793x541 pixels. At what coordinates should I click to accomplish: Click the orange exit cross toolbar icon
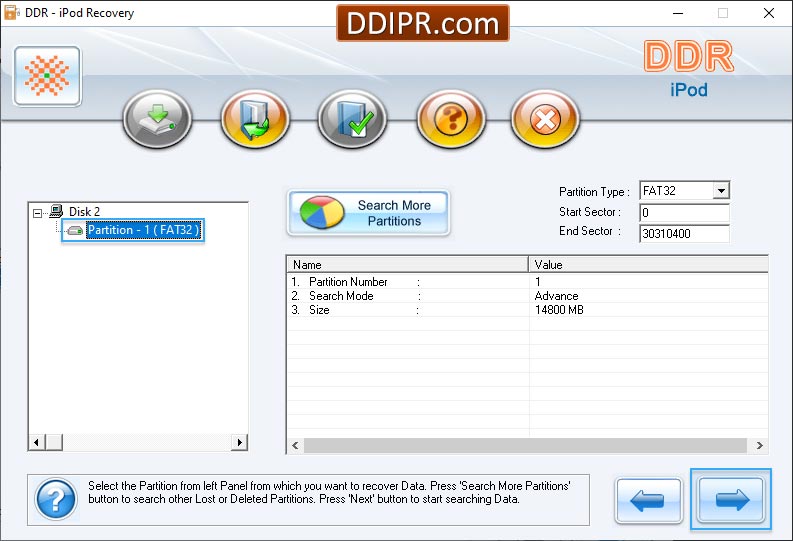(545, 119)
